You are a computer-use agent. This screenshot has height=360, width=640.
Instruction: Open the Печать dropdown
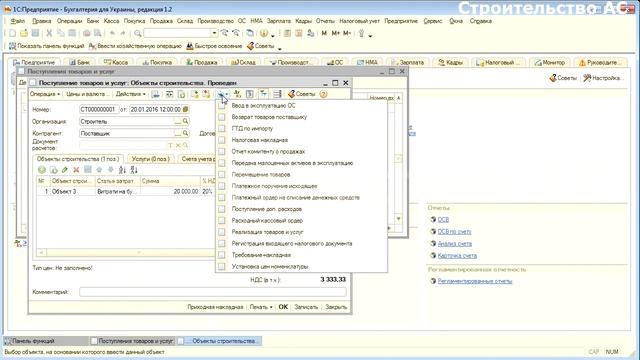click(261, 307)
